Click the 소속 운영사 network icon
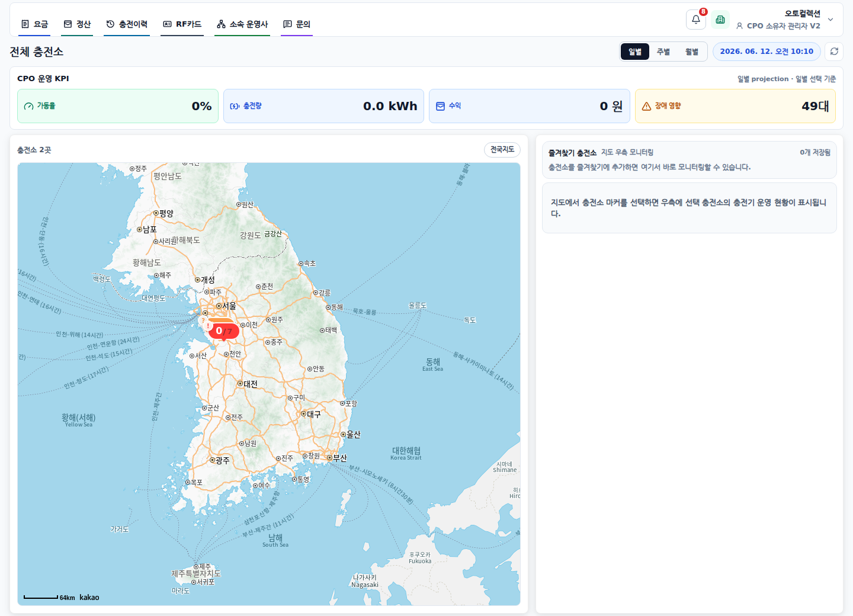 pyautogui.click(x=221, y=24)
